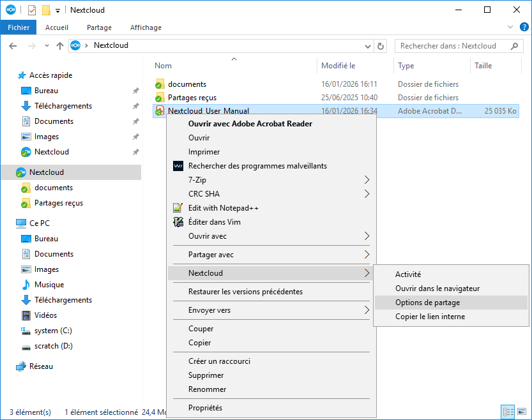
Task: Click the refresh icon in address bar
Action: (x=381, y=46)
